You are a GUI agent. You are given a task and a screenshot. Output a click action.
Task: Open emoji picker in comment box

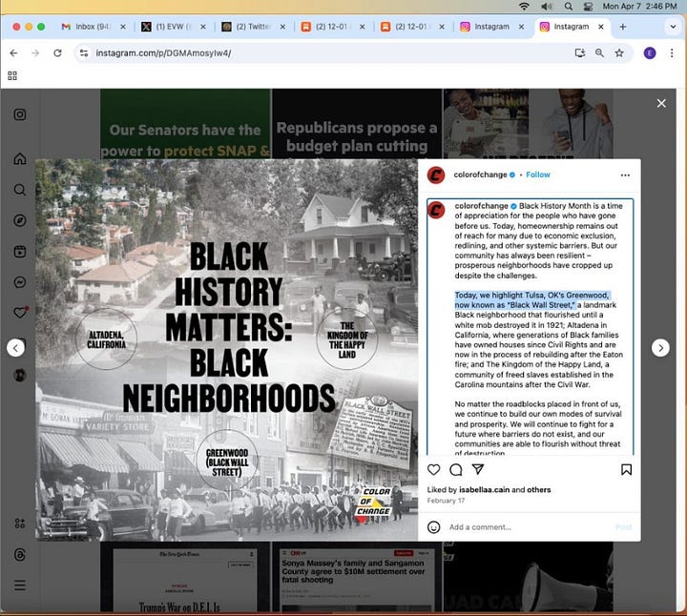(x=434, y=527)
